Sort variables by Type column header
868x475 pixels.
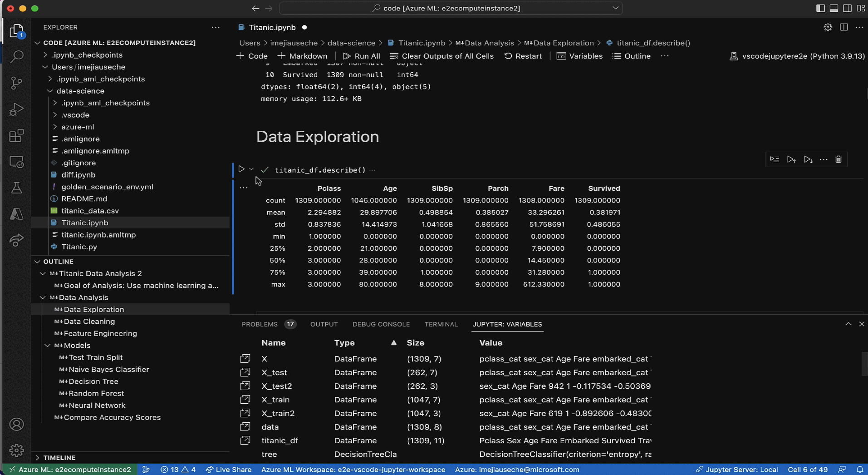344,343
